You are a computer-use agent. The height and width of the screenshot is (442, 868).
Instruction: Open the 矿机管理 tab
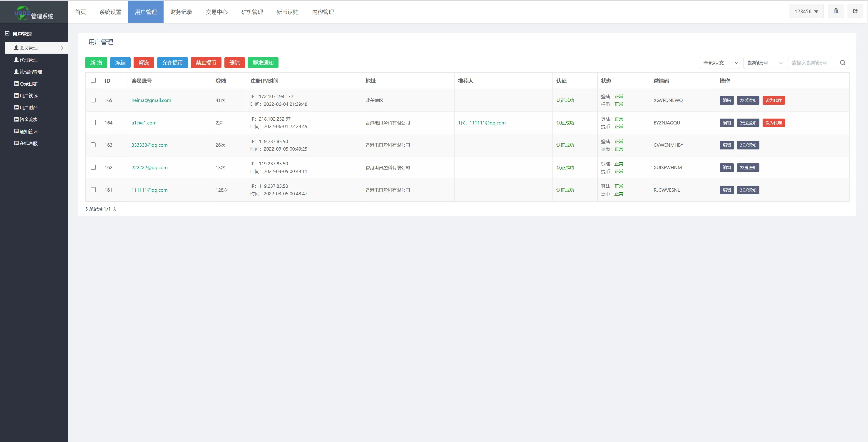(252, 12)
